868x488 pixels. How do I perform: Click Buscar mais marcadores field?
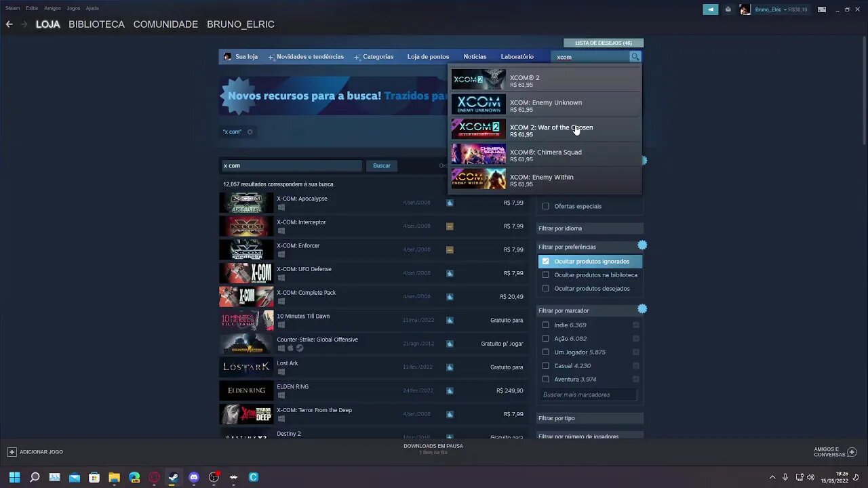(x=589, y=394)
